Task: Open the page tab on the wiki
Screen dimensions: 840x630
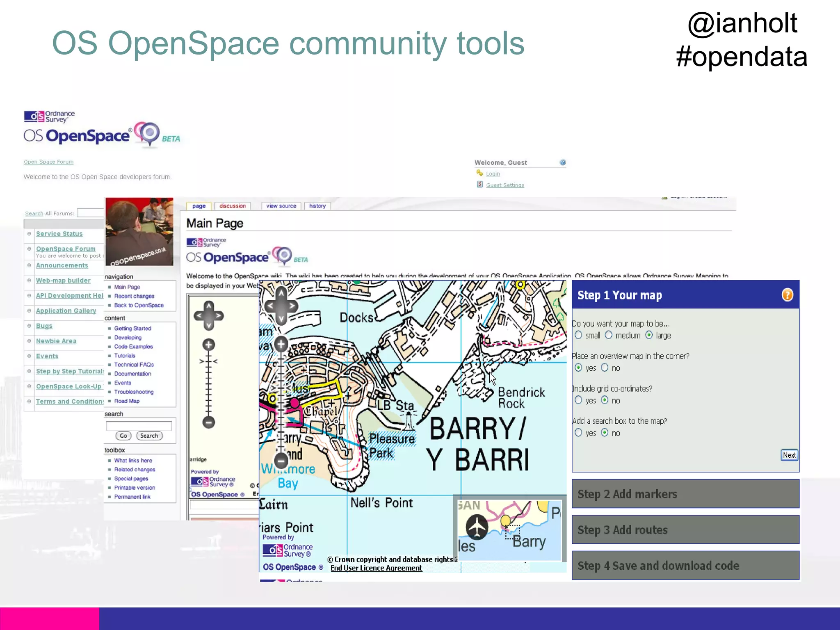Action: point(199,206)
